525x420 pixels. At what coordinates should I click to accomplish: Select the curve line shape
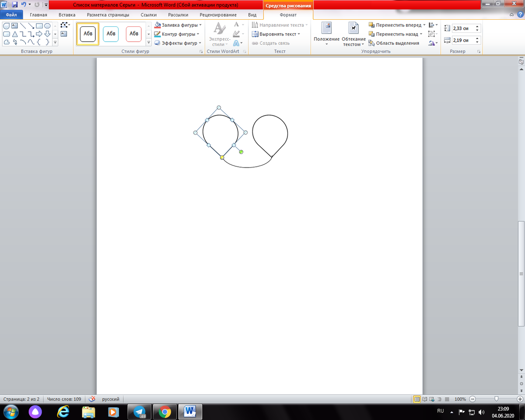tap(31, 42)
